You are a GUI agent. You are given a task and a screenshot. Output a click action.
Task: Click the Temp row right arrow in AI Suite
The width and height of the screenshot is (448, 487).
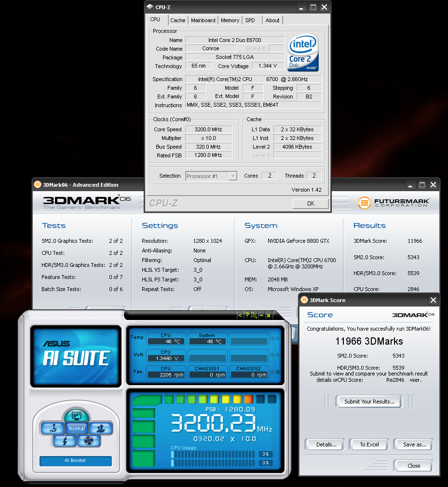[278, 338]
